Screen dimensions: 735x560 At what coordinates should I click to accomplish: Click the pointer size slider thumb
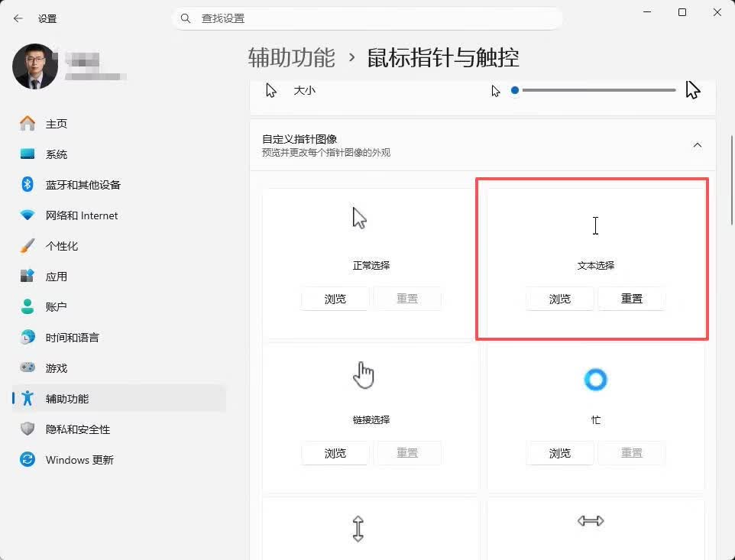[x=515, y=90]
